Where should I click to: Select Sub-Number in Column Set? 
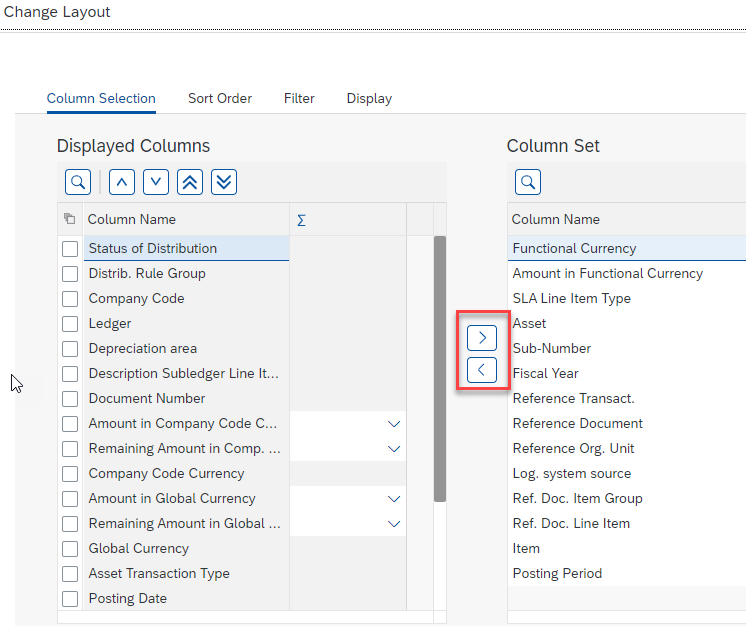click(x=627, y=348)
